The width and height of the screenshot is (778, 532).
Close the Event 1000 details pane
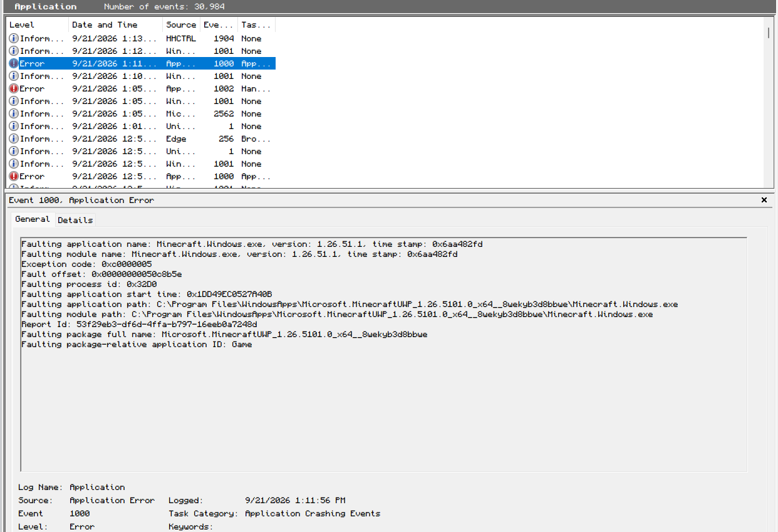[764, 200]
